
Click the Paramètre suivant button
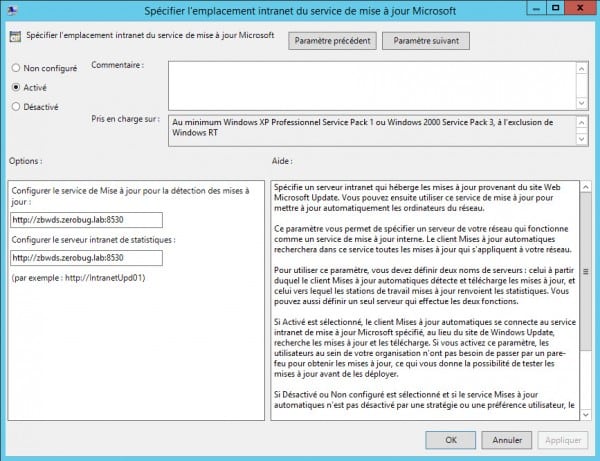(426, 41)
